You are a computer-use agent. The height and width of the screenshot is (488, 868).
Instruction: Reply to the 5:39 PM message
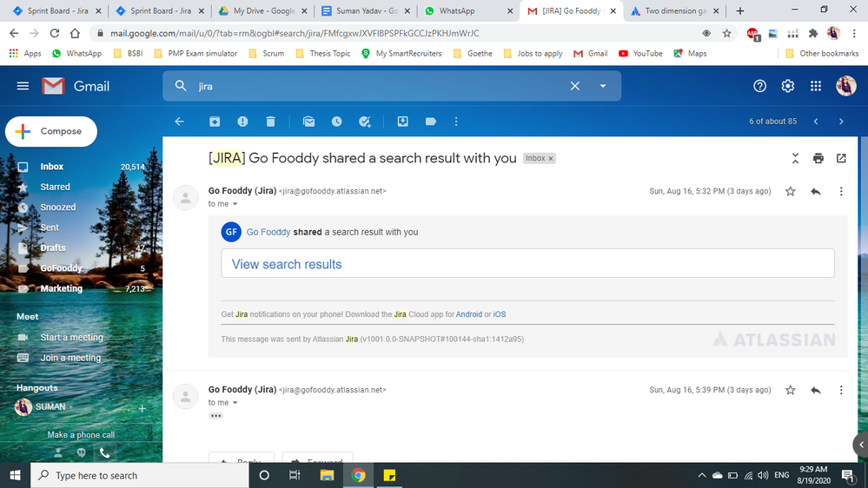pyautogui.click(x=815, y=390)
